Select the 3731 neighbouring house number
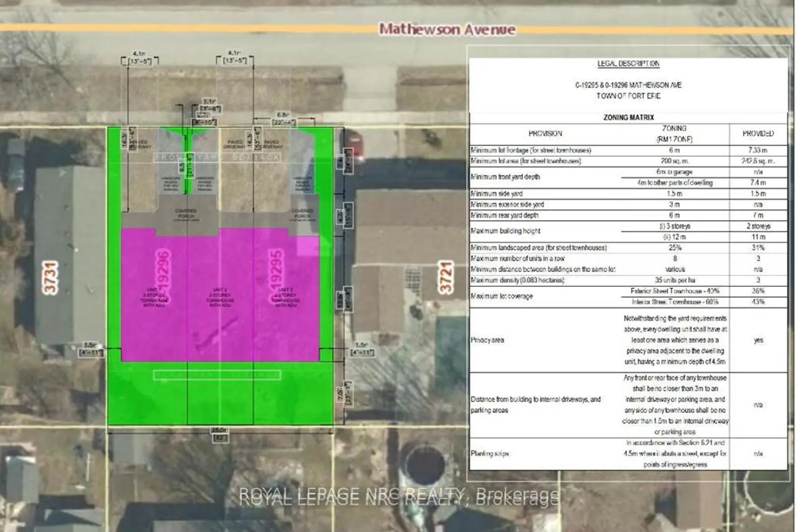 50,277
